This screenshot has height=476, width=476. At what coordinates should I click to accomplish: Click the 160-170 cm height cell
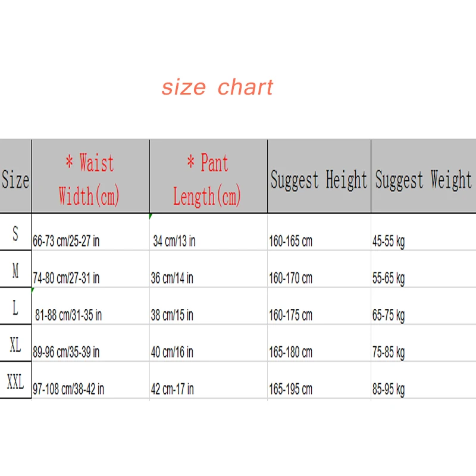(290, 278)
